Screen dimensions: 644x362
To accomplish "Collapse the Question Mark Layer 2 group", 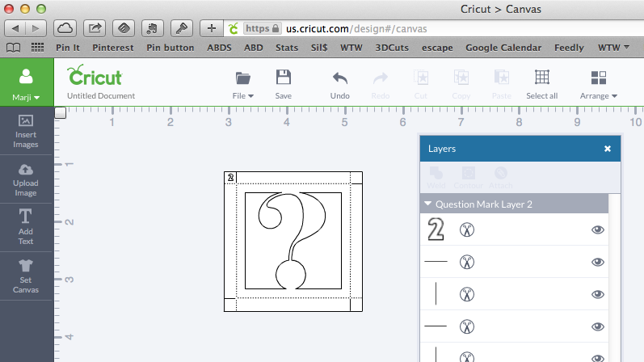I will point(428,204).
